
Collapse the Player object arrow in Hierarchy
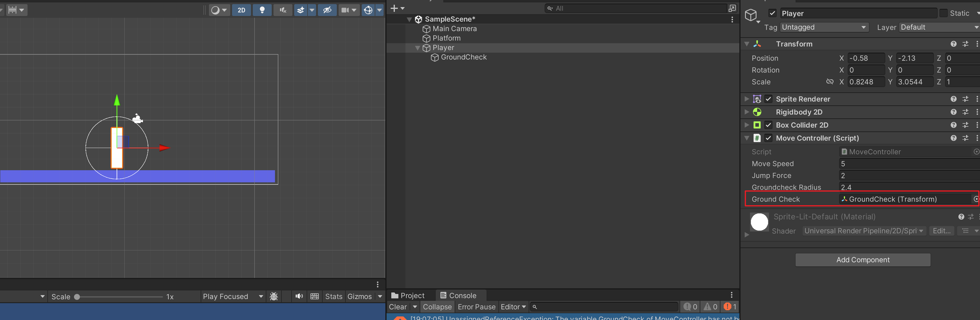[417, 48]
